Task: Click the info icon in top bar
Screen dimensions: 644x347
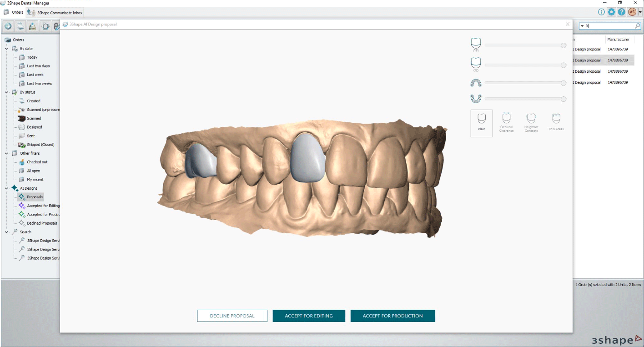Action: click(x=601, y=12)
